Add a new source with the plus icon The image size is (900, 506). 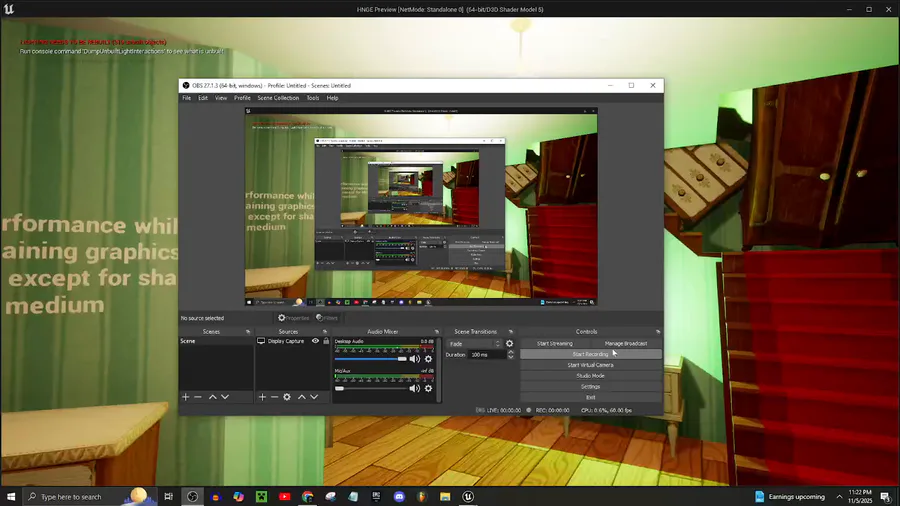pos(262,397)
